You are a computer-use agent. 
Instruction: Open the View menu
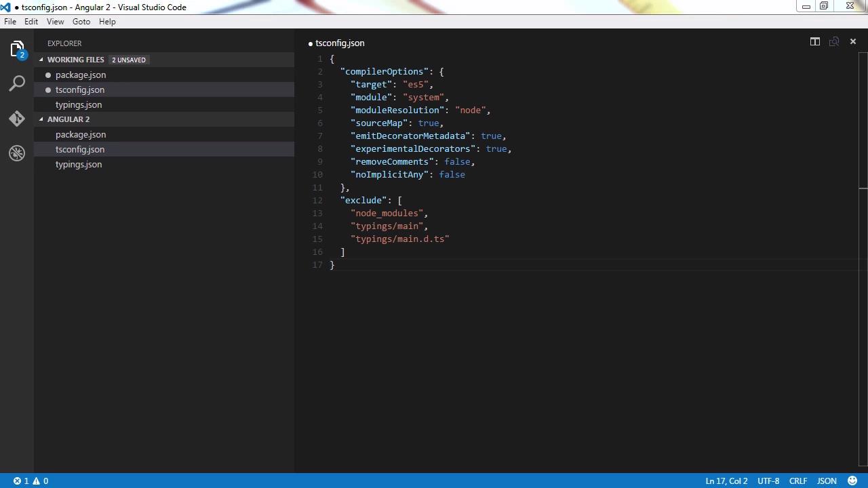(55, 22)
